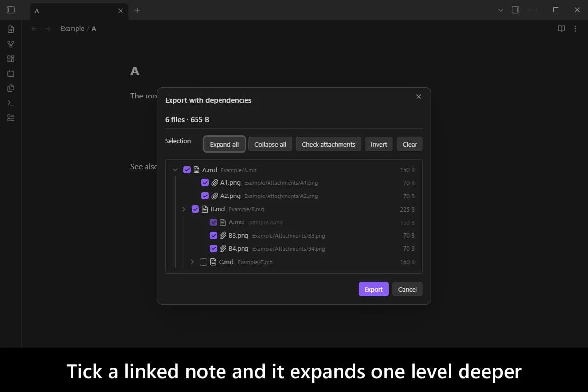Click the B3.png attachment paperclip icon

click(x=223, y=236)
